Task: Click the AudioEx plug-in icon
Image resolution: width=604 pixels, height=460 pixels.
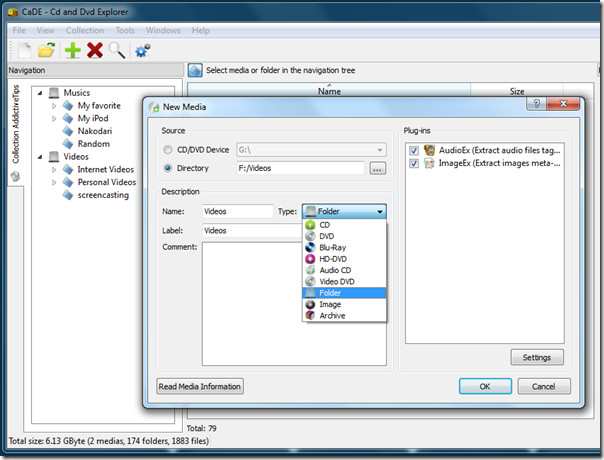Action: point(429,150)
